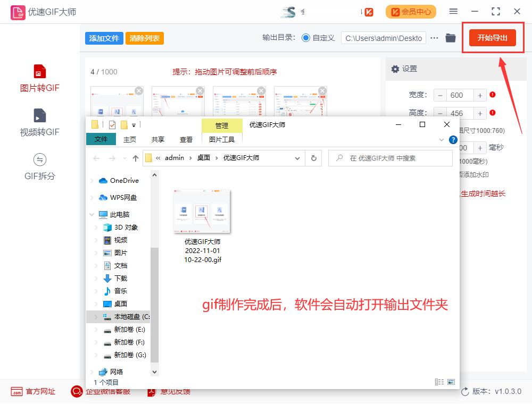The height and width of the screenshot is (404, 532).
Task: Switch Explorer to large thumbnail view toggle
Action: coord(452,382)
